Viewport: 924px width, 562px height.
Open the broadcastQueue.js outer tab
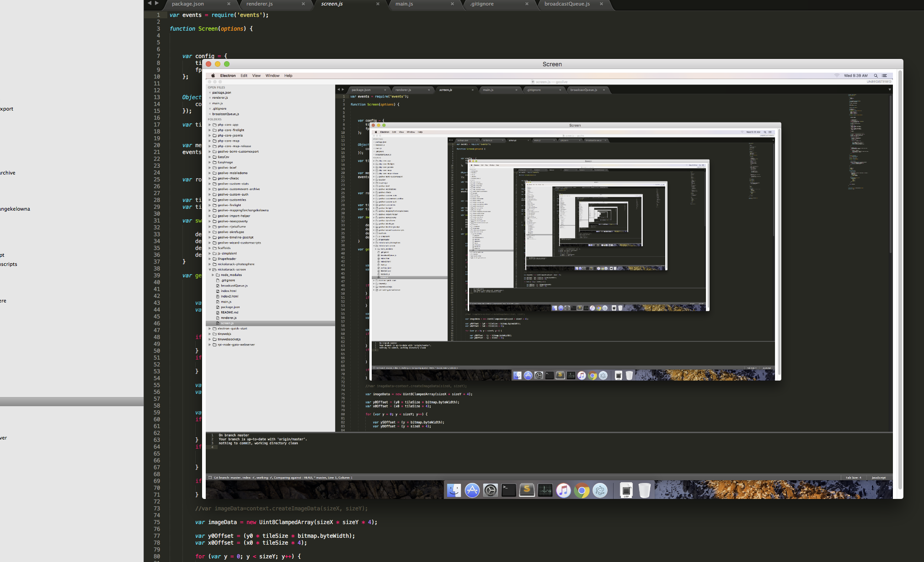point(566,4)
